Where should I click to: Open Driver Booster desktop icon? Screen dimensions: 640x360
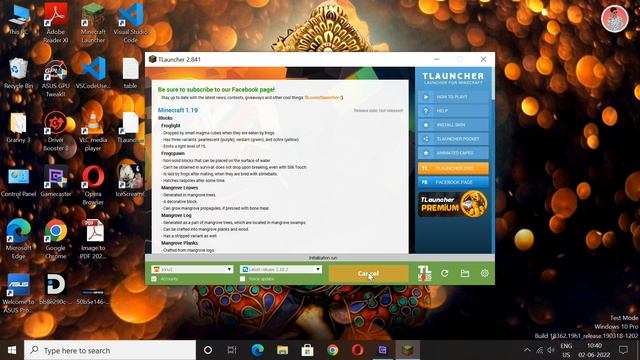[56, 131]
